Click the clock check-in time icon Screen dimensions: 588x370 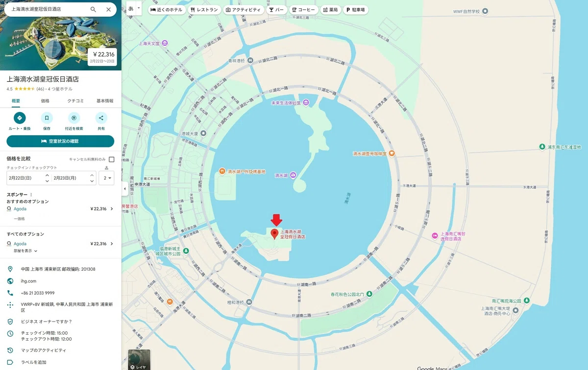coord(10,334)
